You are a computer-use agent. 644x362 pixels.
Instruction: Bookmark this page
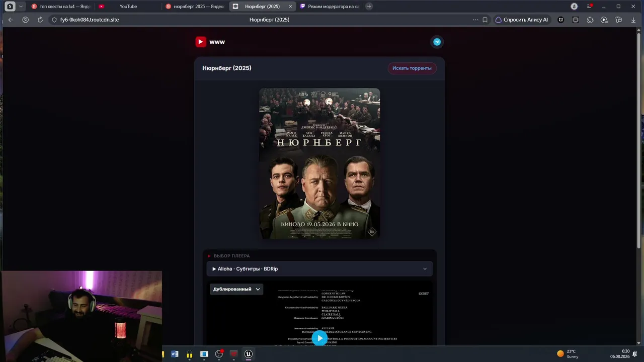coord(485,20)
